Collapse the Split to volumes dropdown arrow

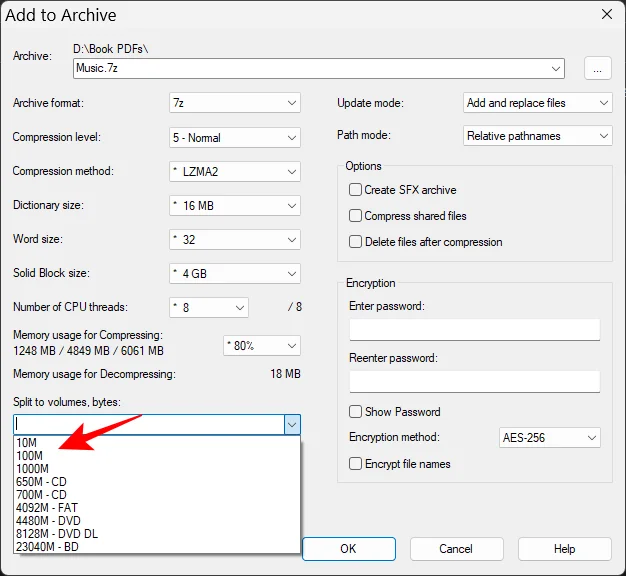[x=292, y=425]
